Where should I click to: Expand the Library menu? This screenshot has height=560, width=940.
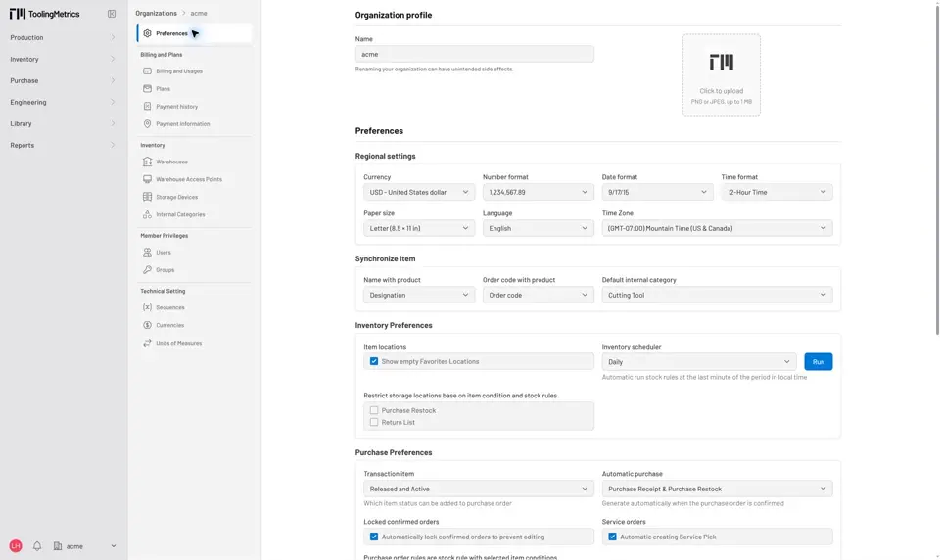point(63,123)
